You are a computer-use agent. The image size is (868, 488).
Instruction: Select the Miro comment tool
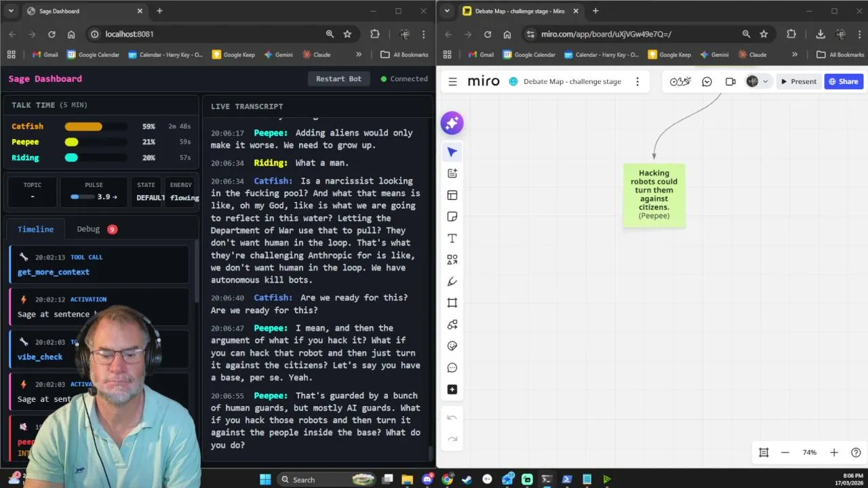click(452, 368)
